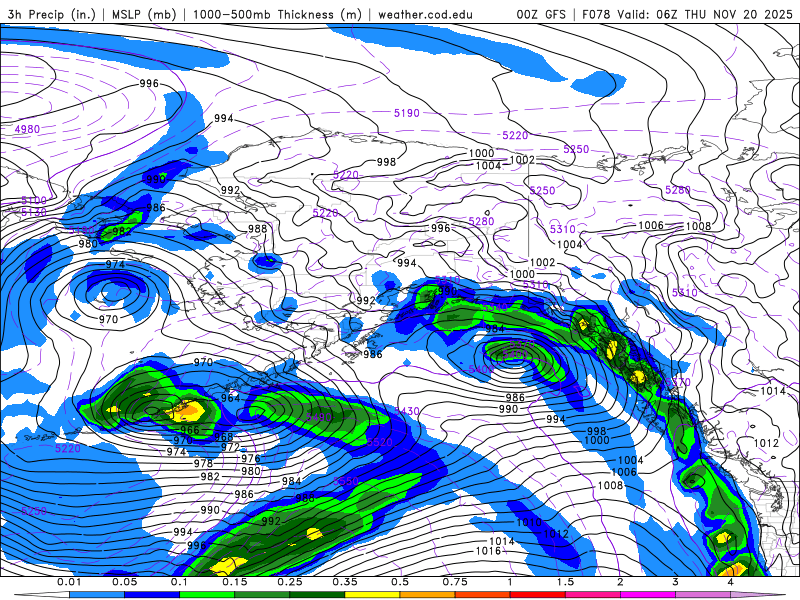Click the dark green 0.25 legend swatch
800x600 pixels.
[317, 595]
